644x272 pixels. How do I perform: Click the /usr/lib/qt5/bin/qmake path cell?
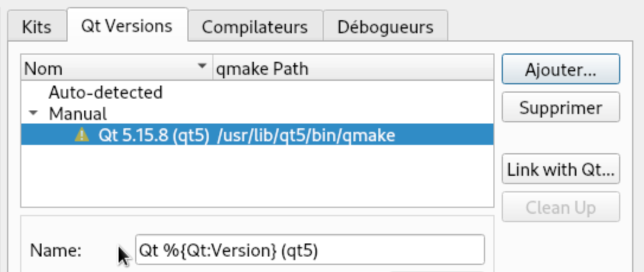tap(306, 135)
